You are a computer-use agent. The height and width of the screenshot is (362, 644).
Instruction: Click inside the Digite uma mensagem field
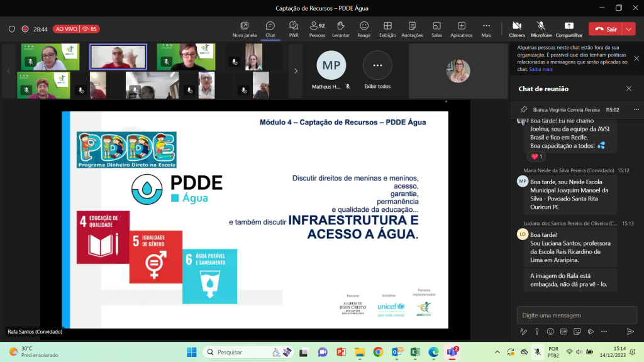click(x=577, y=315)
